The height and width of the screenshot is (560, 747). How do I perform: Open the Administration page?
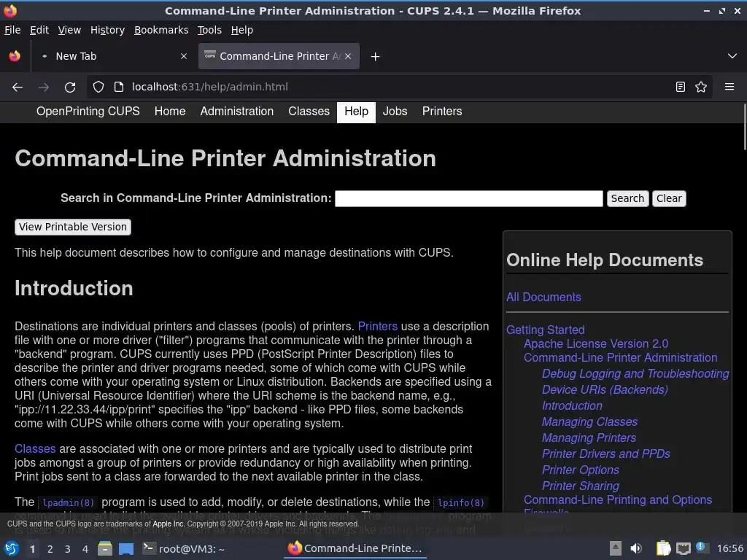[237, 112]
